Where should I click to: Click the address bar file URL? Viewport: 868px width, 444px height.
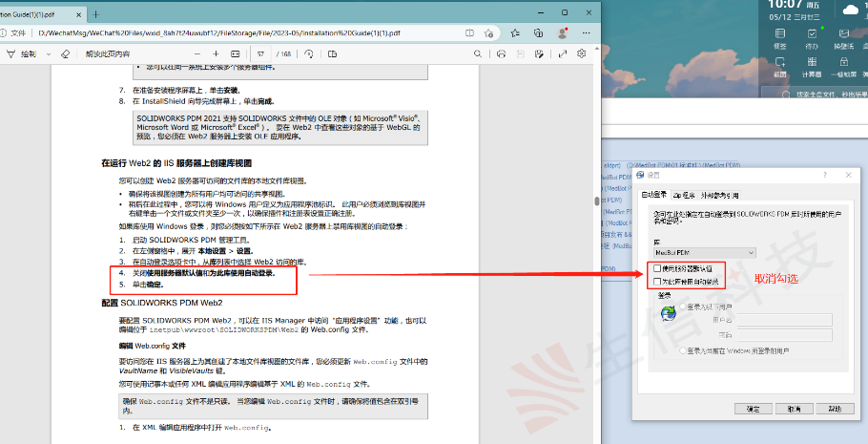pos(219,33)
